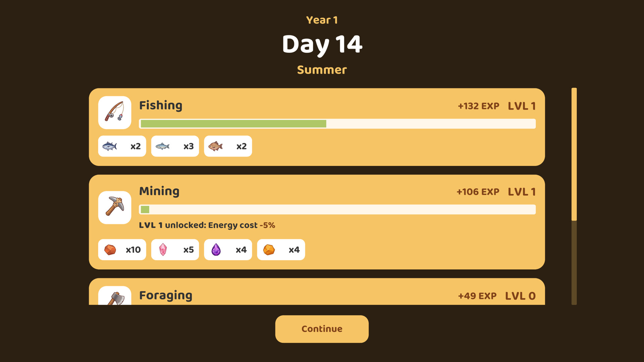
Task: Select the purple gem x4 item
Action: [228, 250]
